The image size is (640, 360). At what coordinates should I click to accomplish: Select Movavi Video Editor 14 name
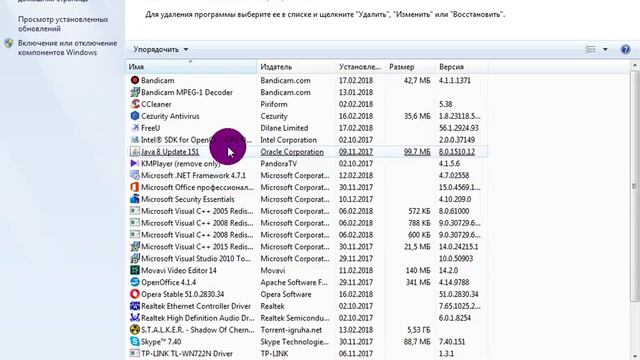(x=179, y=270)
